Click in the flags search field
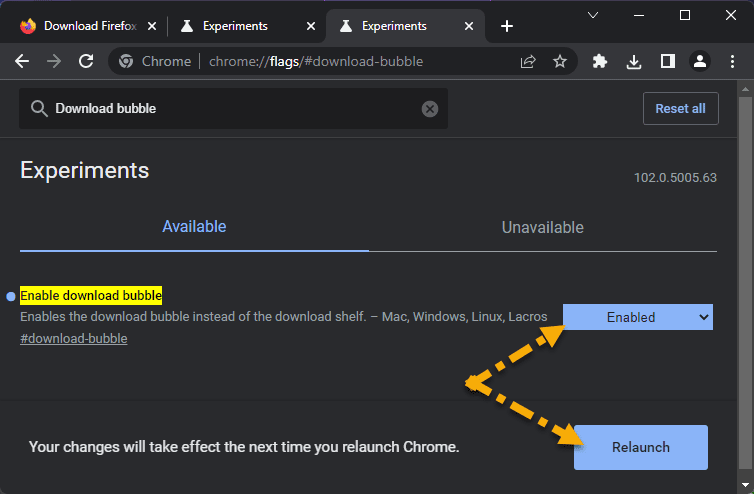Screen dimensions: 754x494 [233, 109]
